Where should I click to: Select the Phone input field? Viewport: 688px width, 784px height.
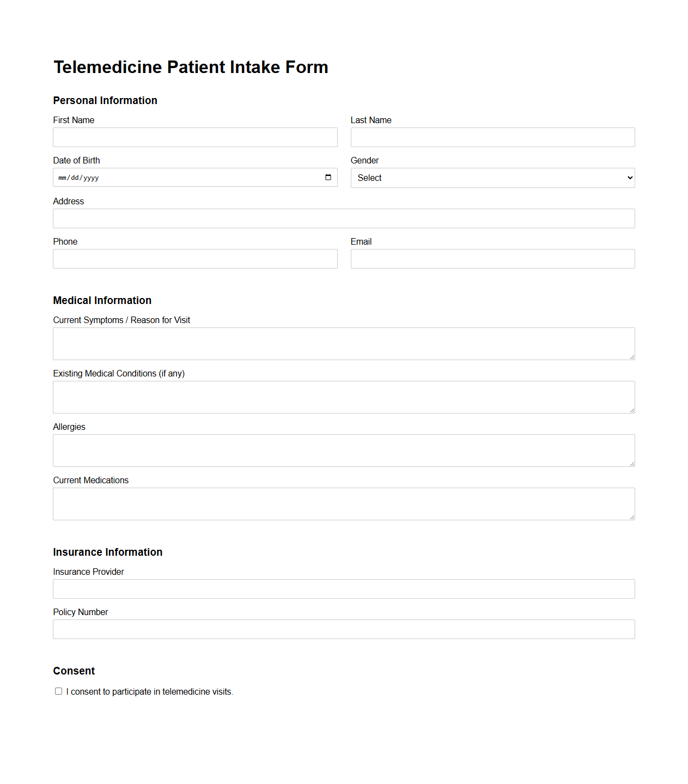[x=194, y=258]
